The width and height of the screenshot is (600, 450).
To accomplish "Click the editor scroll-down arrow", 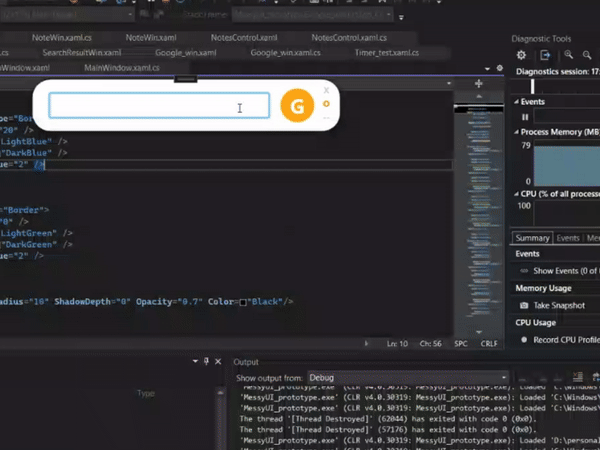I will (x=479, y=332).
